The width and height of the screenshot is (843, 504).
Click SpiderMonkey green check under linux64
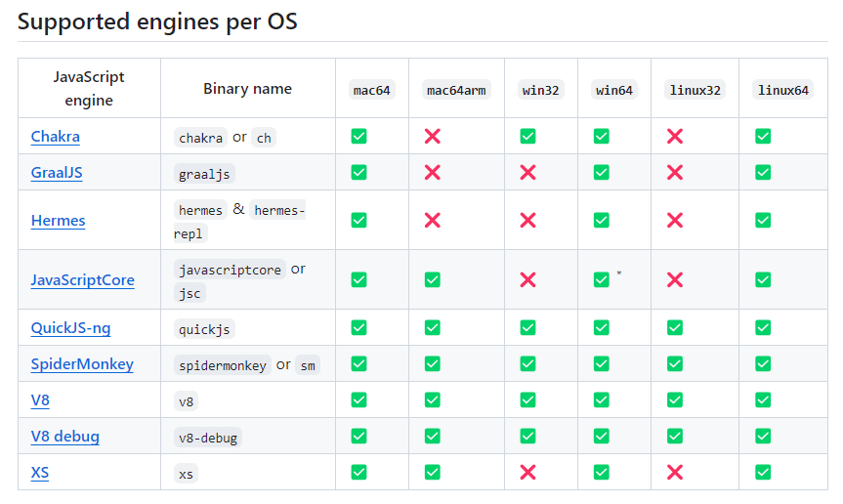pos(763,363)
